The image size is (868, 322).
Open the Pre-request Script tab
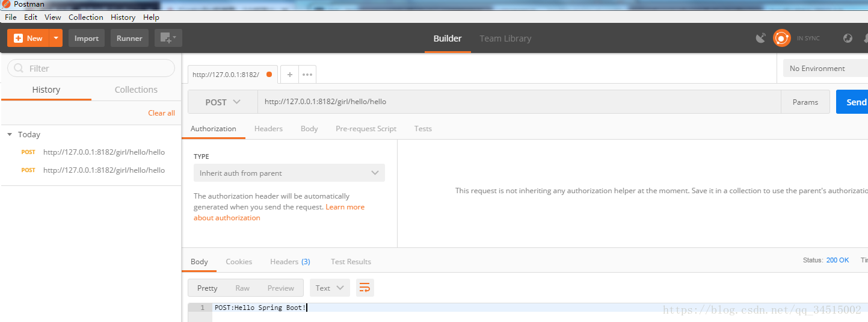tap(366, 129)
